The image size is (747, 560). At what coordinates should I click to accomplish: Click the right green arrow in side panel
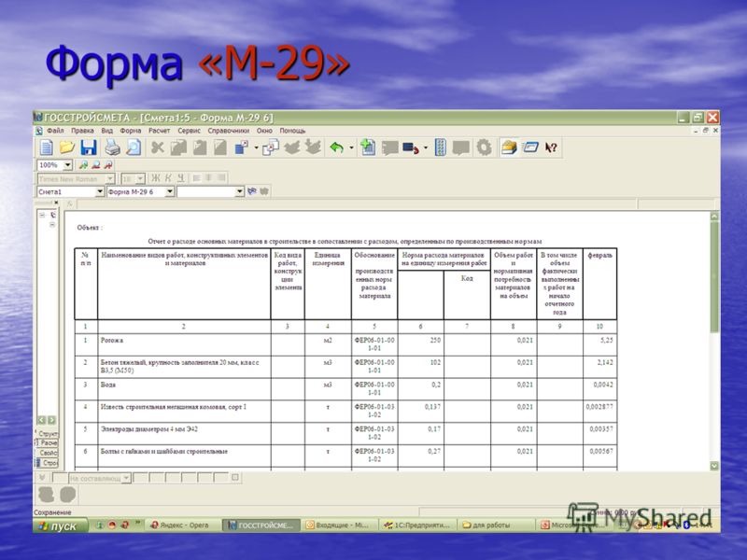(51, 420)
